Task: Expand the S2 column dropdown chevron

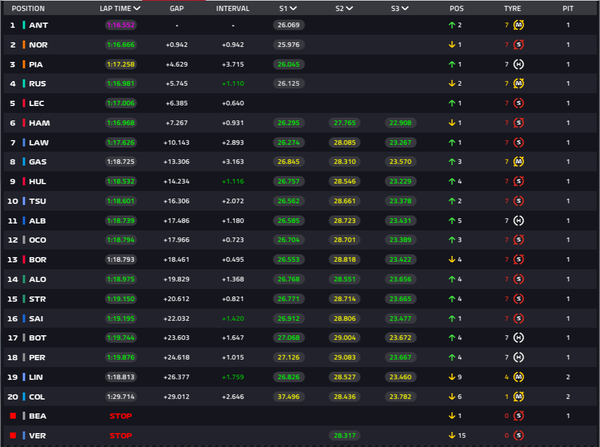Action: tap(349, 8)
